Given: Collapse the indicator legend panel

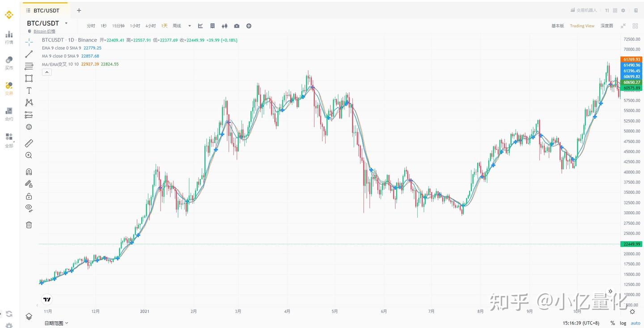Looking at the screenshot, I should pyautogui.click(x=47, y=72).
